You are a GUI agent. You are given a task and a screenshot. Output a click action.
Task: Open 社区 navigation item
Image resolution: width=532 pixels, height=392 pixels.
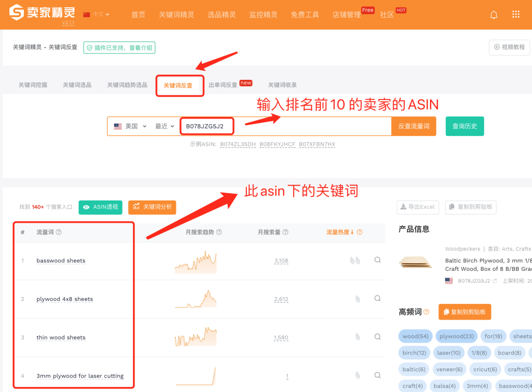(387, 15)
